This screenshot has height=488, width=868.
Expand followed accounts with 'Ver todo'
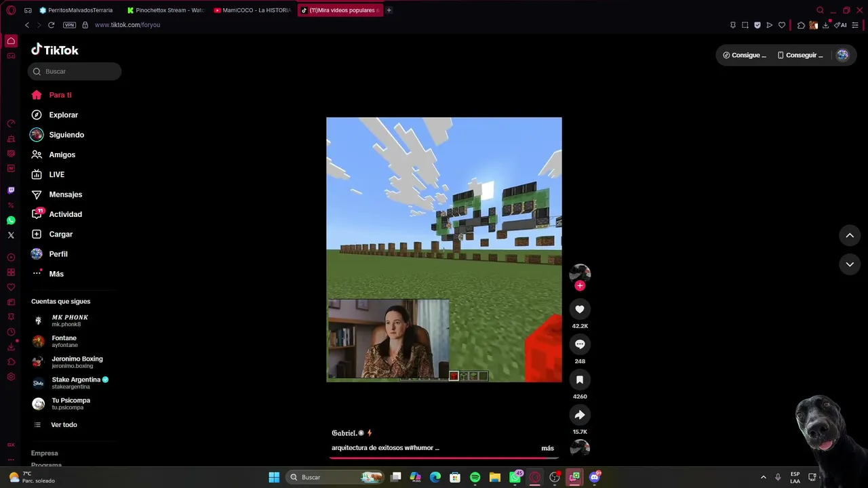coord(64,425)
